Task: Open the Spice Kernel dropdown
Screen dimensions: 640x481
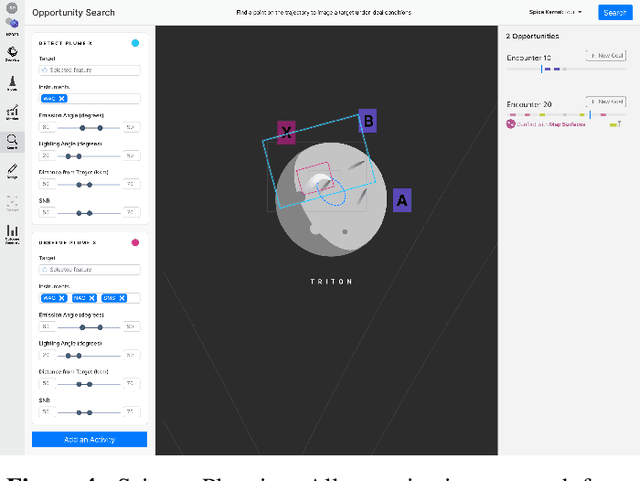Action: pyautogui.click(x=556, y=13)
